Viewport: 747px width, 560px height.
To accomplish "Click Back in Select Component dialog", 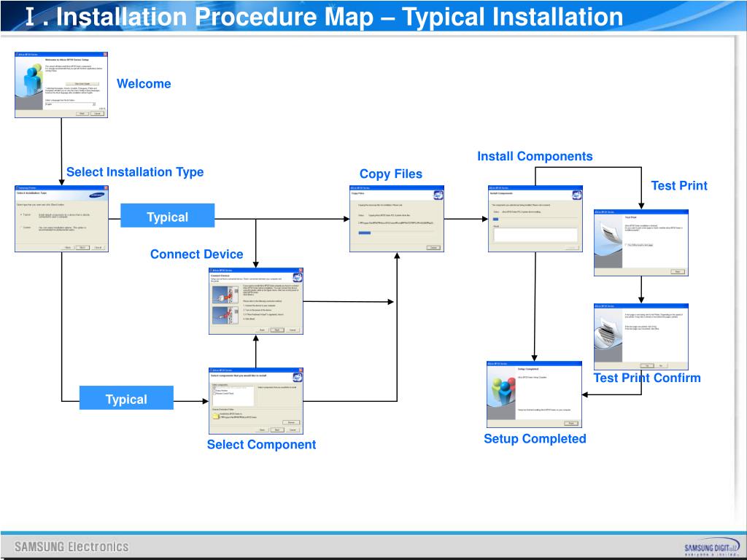I will point(262,430).
